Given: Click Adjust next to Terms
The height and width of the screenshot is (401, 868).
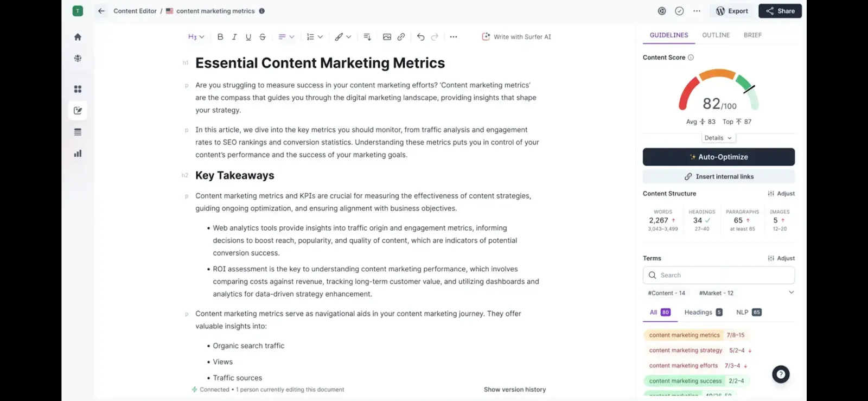Looking at the screenshot, I should [781, 258].
